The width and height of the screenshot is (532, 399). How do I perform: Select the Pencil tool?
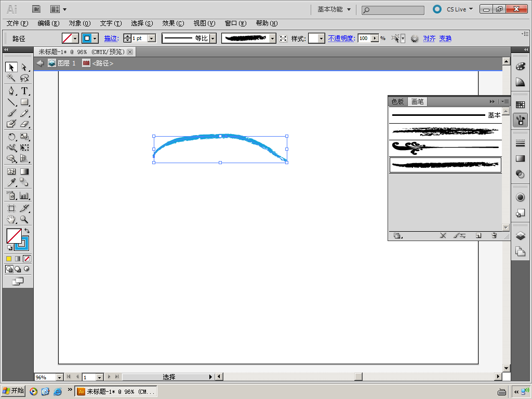tap(24, 113)
